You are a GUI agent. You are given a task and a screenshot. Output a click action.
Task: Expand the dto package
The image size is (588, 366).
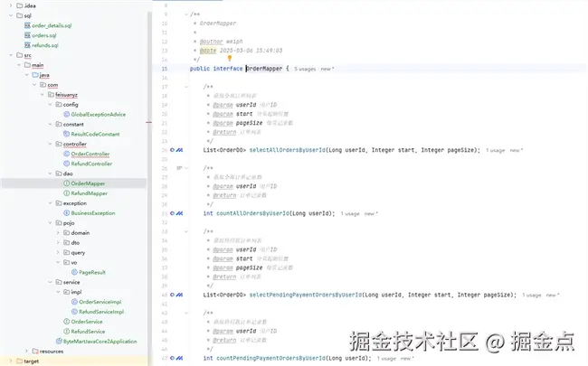click(x=58, y=242)
